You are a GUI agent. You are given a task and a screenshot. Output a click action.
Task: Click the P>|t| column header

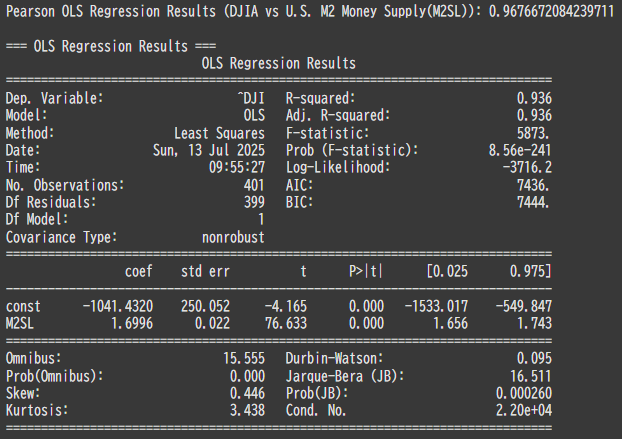pyautogui.click(x=366, y=272)
